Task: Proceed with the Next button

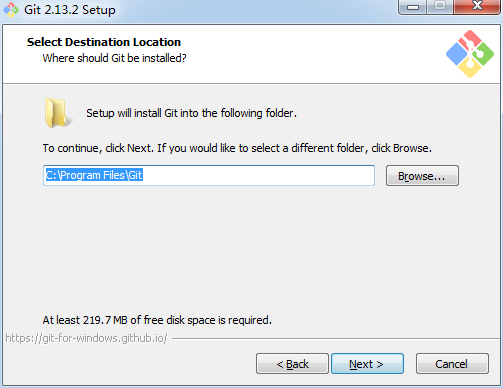Action: click(x=367, y=364)
